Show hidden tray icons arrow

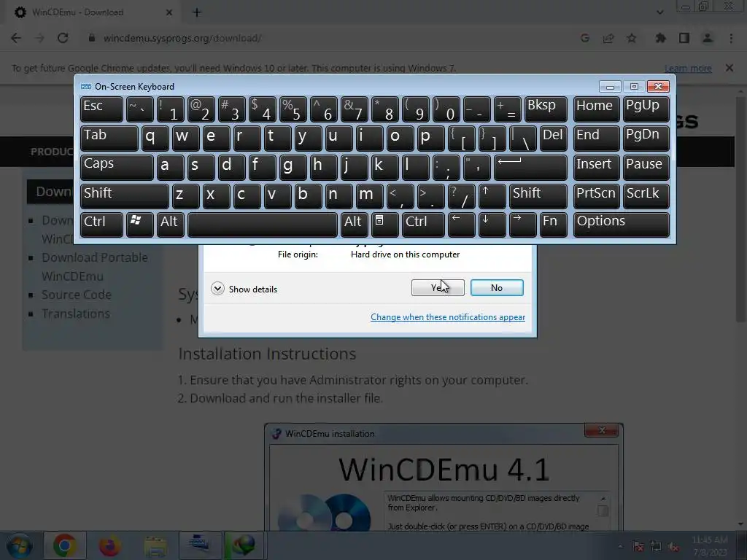620,547
